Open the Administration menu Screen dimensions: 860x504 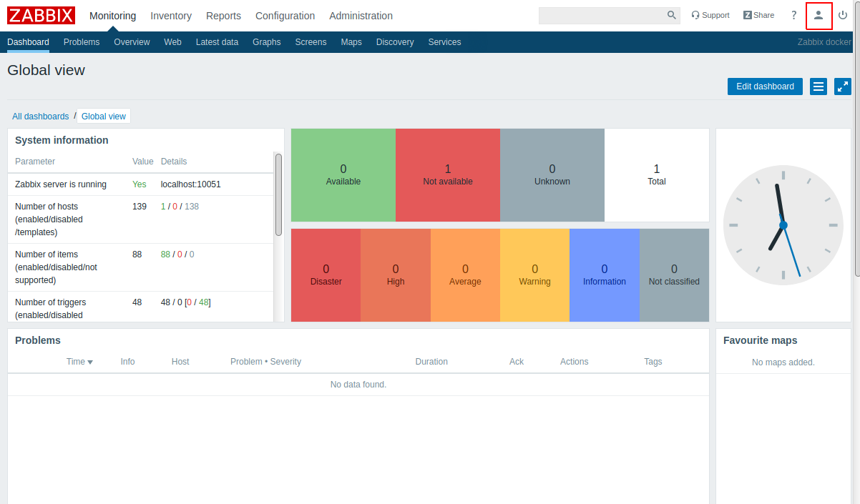[361, 16]
